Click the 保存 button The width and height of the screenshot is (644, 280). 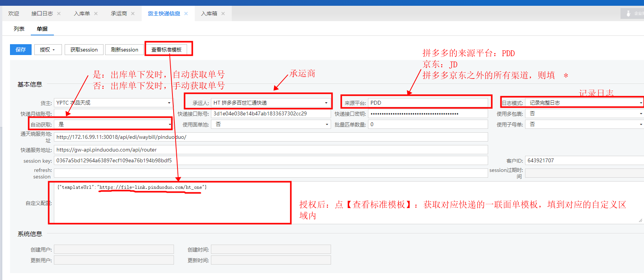point(21,50)
